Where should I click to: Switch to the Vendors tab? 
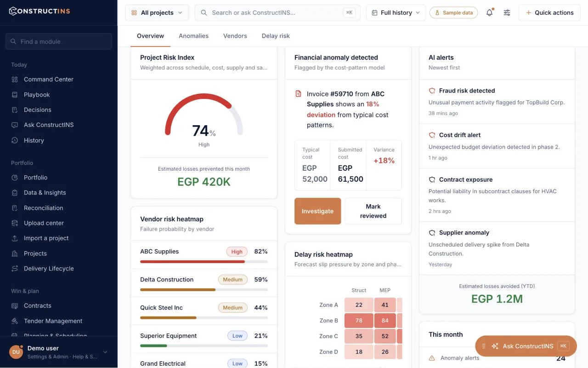(x=235, y=36)
